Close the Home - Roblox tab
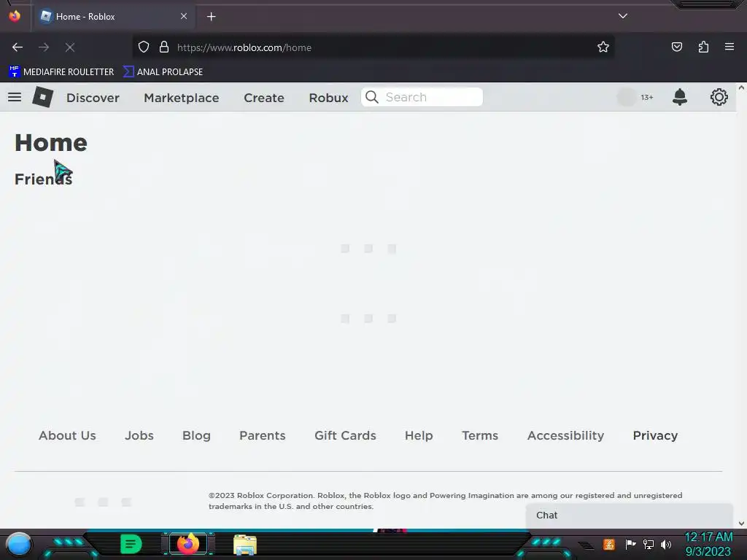The image size is (747, 560). [183, 16]
